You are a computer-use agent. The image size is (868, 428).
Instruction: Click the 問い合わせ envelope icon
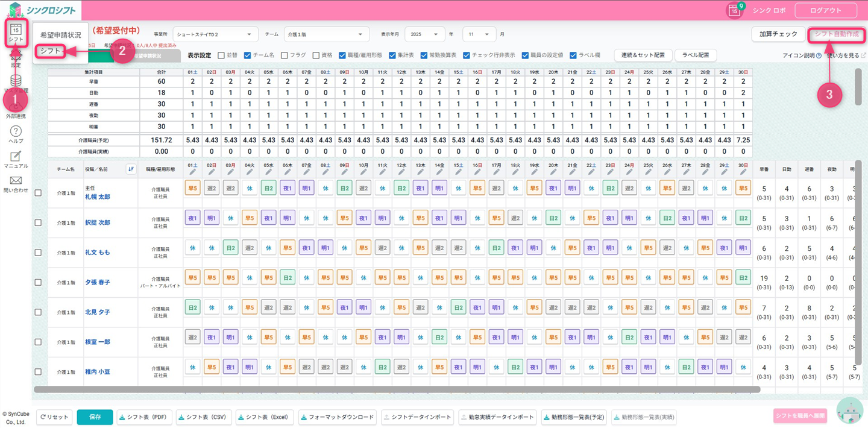pyautogui.click(x=16, y=181)
